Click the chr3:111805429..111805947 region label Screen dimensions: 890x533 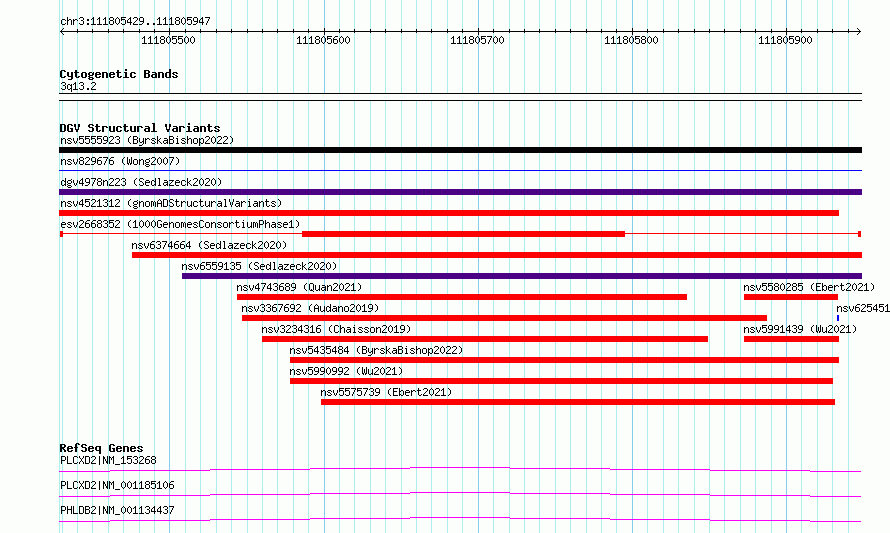point(135,21)
